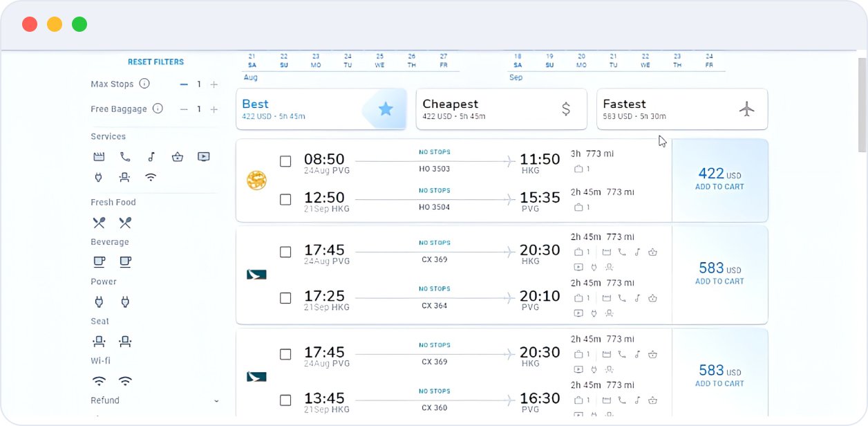The width and height of the screenshot is (868, 426).
Task: Select the left Fresh Food cutlery icon
Action: coord(100,223)
